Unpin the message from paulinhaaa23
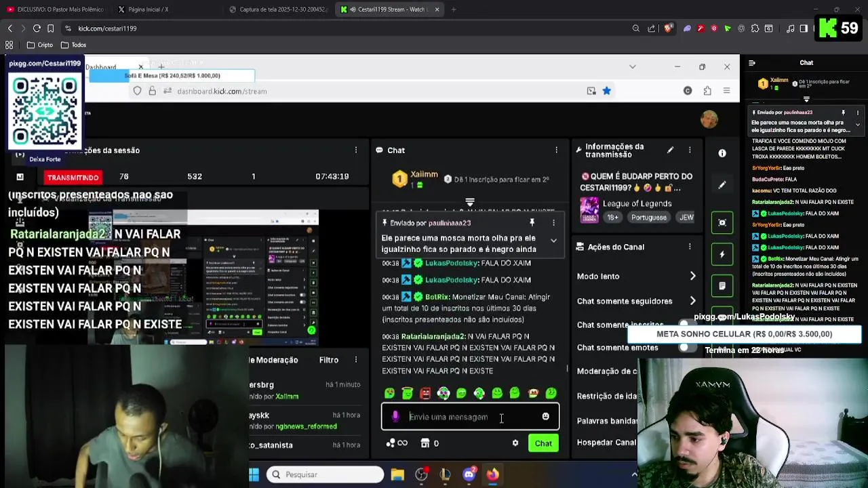The width and height of the screenshot is (868, 488). point(532,222)
